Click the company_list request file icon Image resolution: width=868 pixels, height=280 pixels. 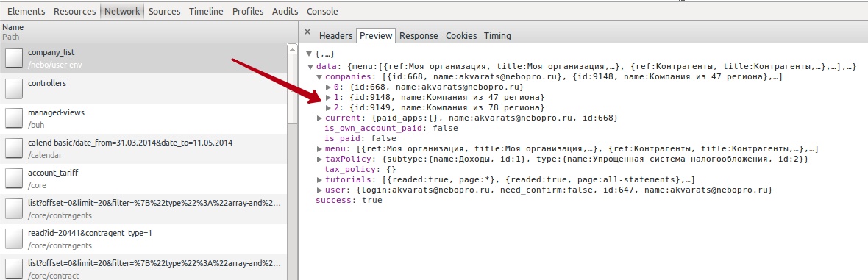click(14, 58)
